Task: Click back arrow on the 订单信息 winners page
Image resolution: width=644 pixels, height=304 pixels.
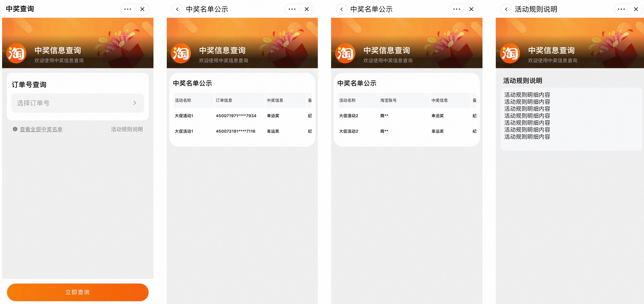Action: (x=177, y=9)
